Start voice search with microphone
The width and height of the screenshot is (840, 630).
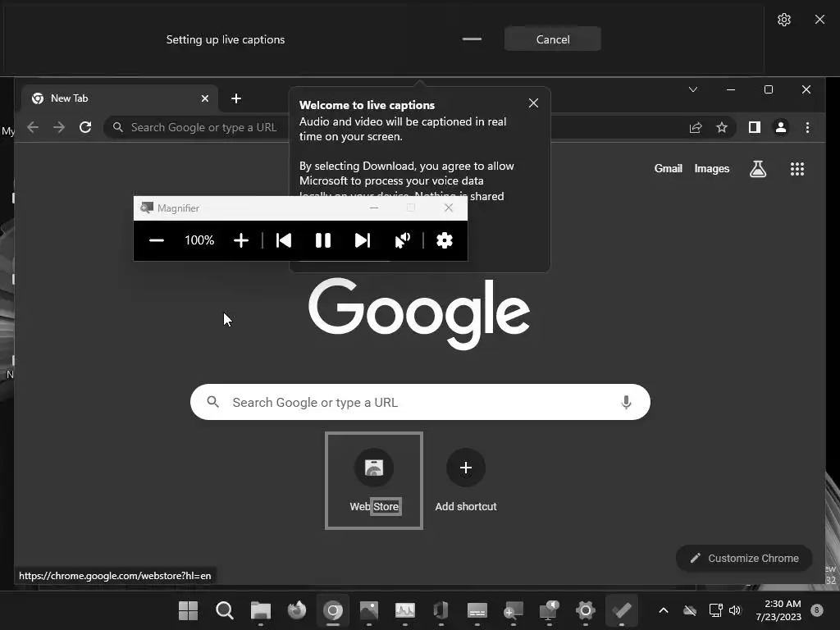click(x=626, y=402)
